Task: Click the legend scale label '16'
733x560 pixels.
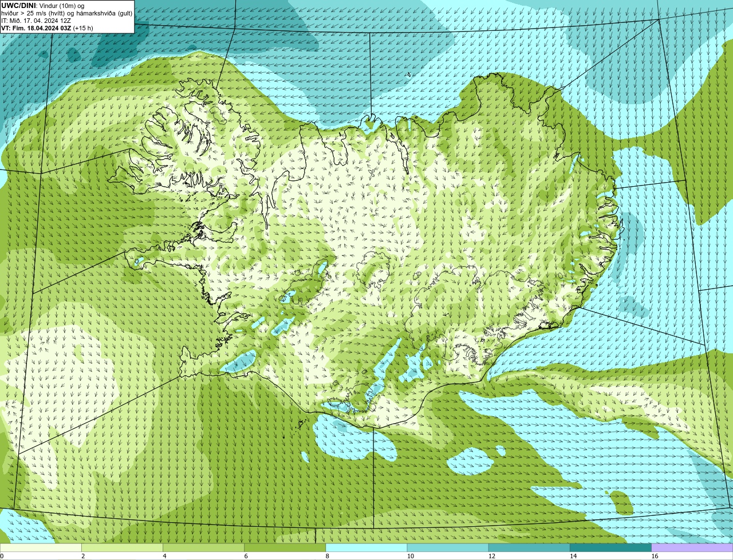Action: [x=655, y=556]
